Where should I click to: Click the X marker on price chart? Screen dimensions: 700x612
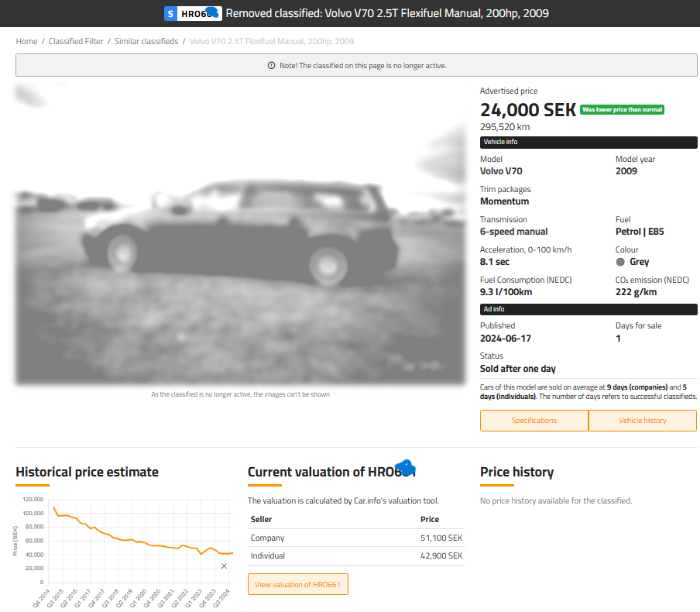[x=224, y=566]
